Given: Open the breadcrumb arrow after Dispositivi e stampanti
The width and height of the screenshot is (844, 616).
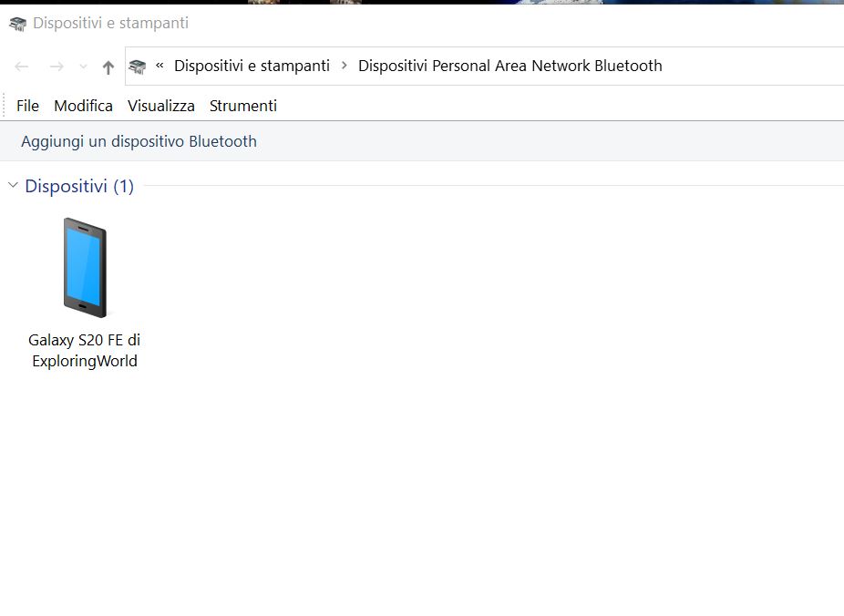Looking at the screenshot, I should point(344,66).
